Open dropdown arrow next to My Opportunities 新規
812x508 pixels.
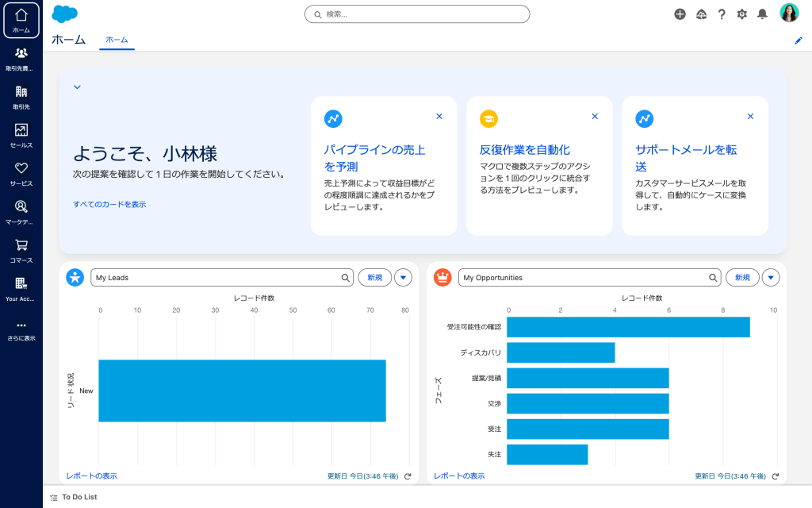pyautogui.click(x=771, y=278)
